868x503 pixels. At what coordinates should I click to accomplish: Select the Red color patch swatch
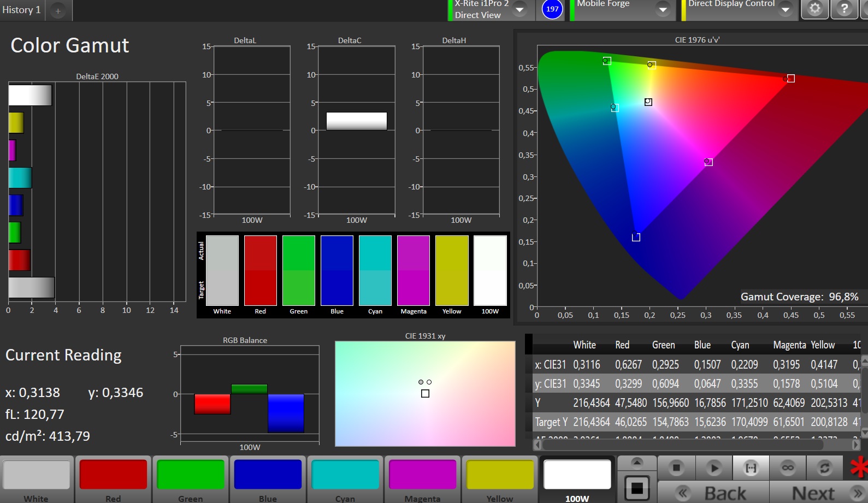(x=113, y=474)
